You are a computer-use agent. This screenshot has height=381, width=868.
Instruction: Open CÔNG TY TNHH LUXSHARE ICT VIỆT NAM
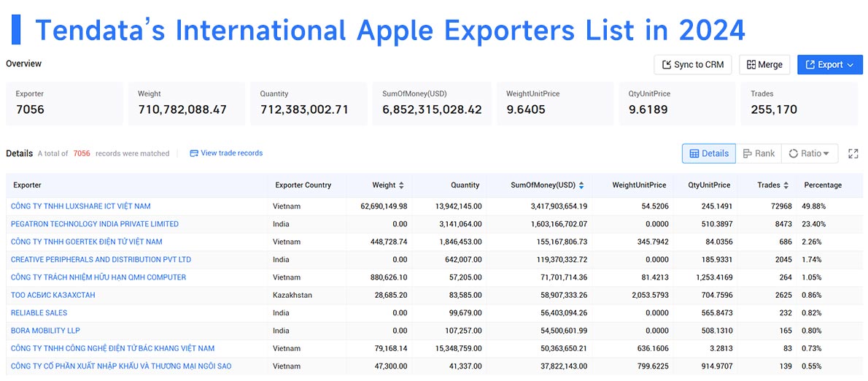(81, 206)
